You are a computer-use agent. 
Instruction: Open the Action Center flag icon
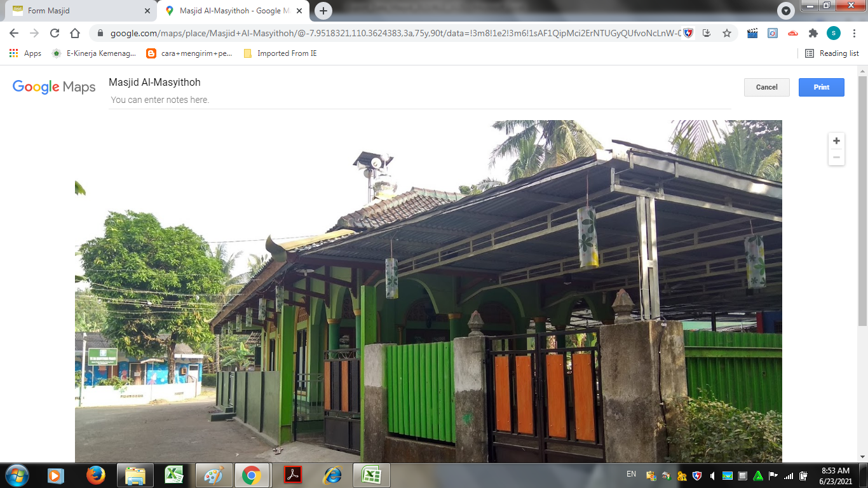[773, 475]
